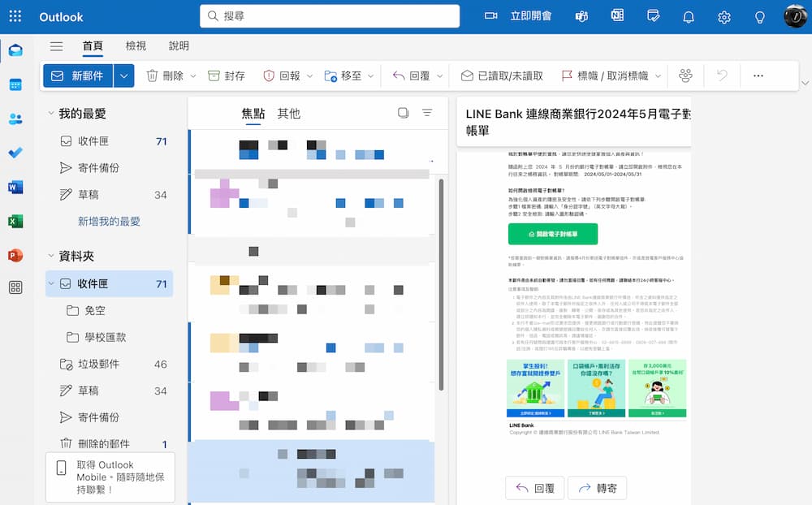Viewport: 812px width, 505px height.
Task: Switch to 檢視 tab
Action: point(136,46)
